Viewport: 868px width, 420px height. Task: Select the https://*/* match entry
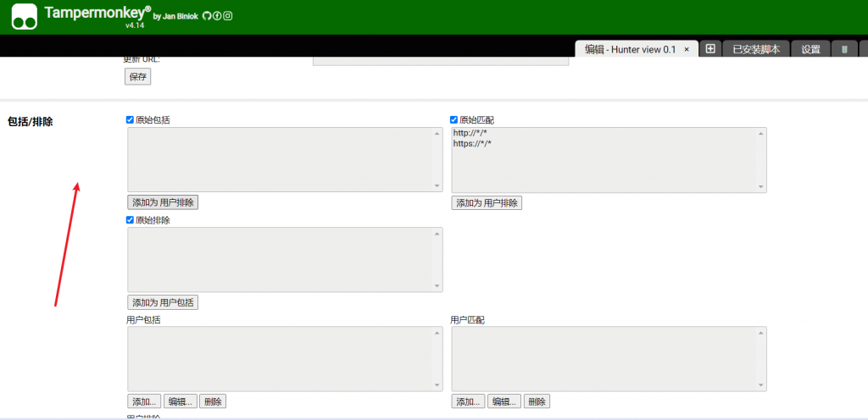(x=472, y=143)
